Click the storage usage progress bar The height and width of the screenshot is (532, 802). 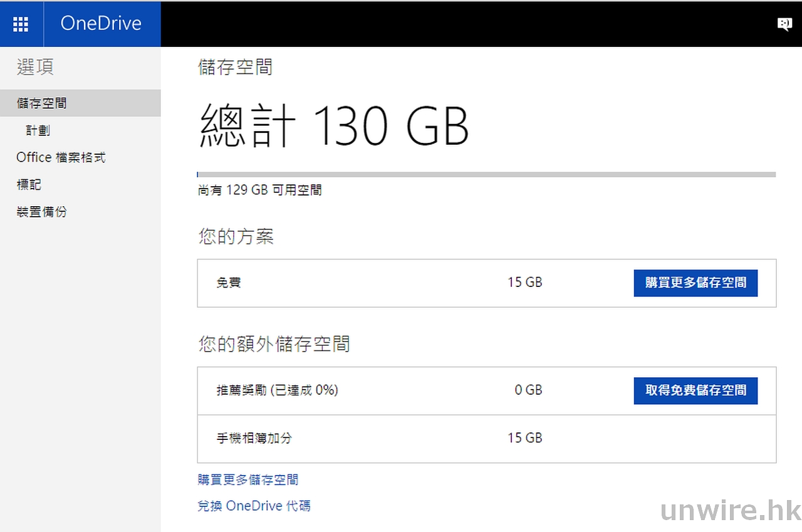486,174
